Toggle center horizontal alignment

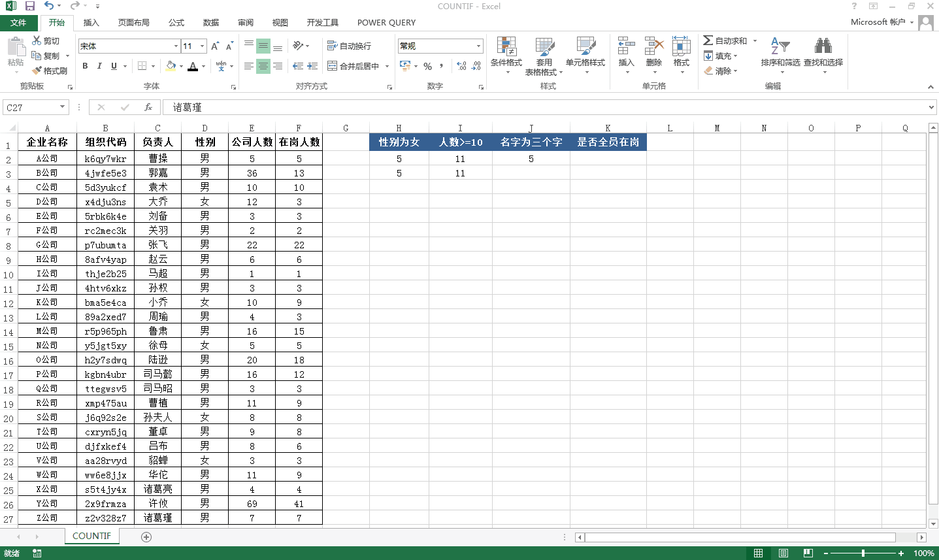point(263,66)
